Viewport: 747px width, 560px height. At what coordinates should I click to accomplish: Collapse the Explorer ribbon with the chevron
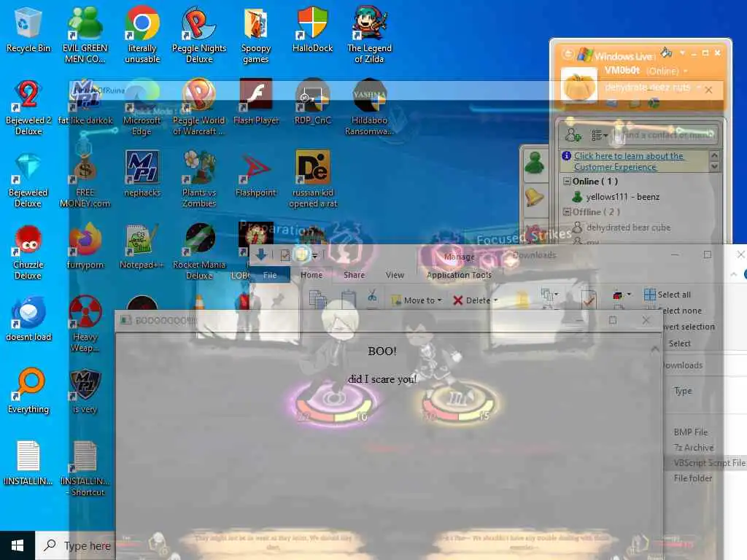[x=734, y=274]
